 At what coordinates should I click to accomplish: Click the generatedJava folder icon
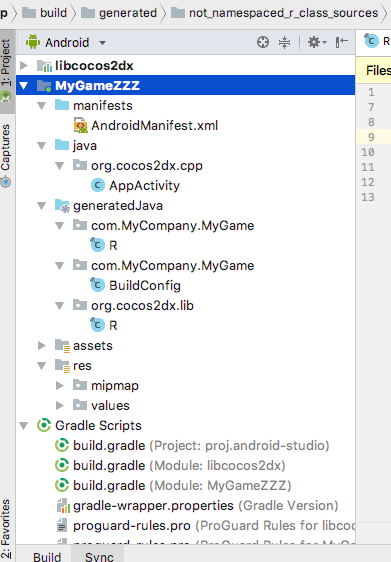[62, 205]
